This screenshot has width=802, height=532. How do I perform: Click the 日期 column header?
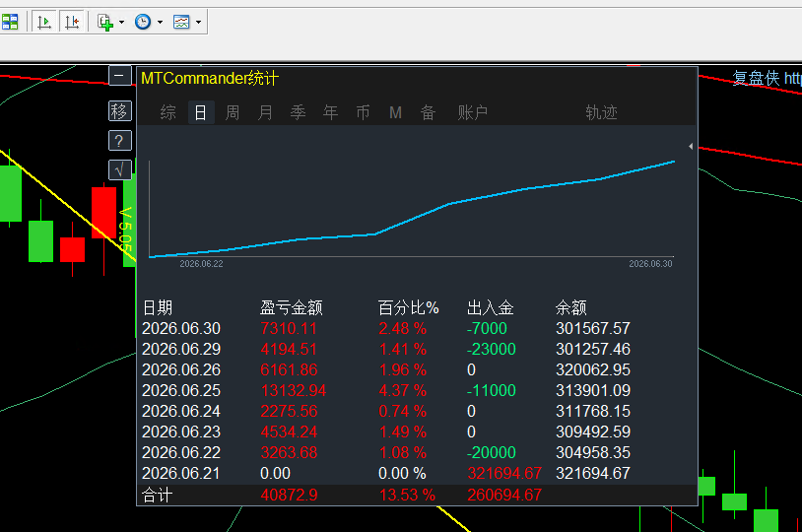click(x=158, y=308)
